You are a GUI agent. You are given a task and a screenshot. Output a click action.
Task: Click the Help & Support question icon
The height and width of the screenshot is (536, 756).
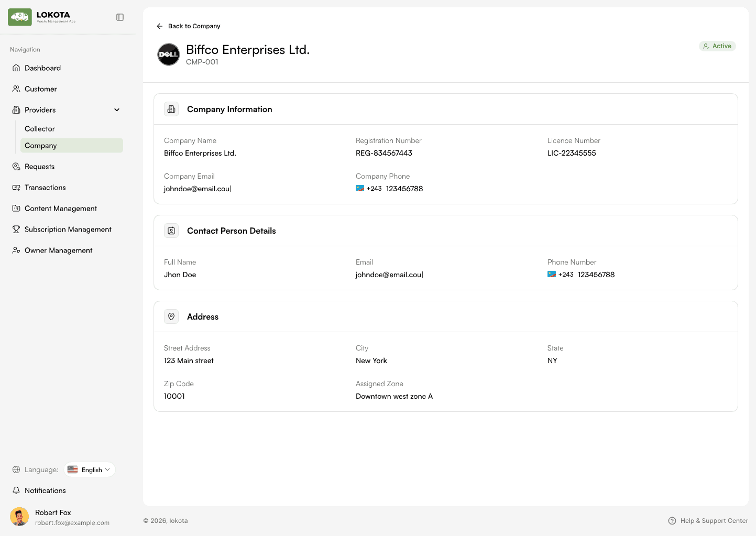[672, 521]
